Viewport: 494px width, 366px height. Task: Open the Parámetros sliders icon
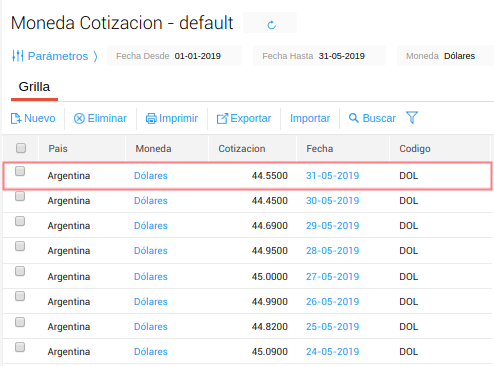17,56
